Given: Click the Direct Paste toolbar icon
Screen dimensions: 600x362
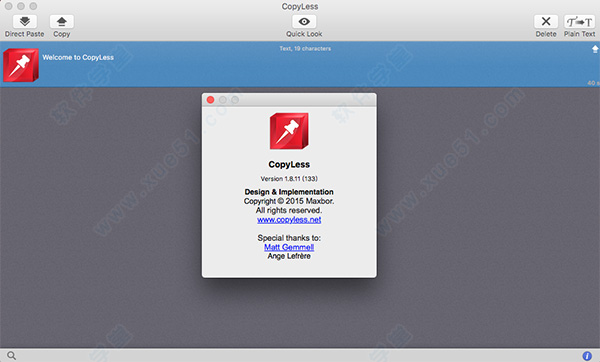Looking at the screenshot, I should click(x=25, y=21).
